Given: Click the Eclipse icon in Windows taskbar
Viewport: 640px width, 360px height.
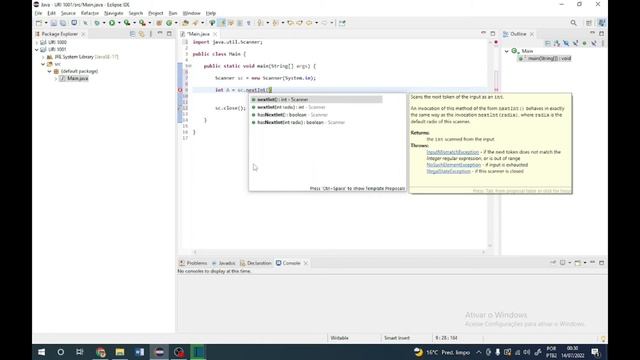Looking at the screenshot, I should pyautogui.click(x=159, y=352).
